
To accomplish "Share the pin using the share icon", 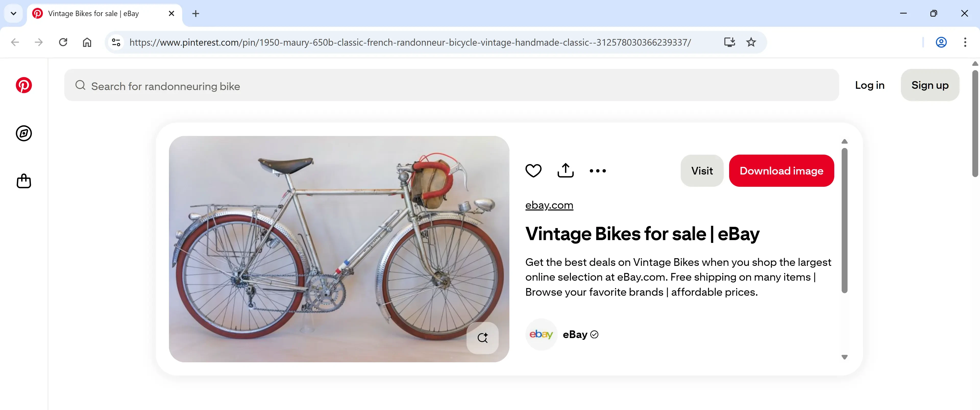I will [565, 170].
